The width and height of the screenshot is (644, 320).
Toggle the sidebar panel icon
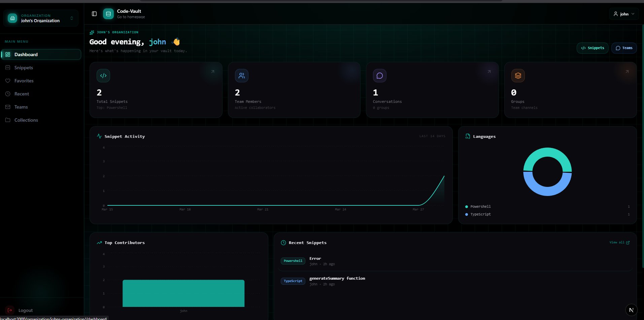point(94,14)
